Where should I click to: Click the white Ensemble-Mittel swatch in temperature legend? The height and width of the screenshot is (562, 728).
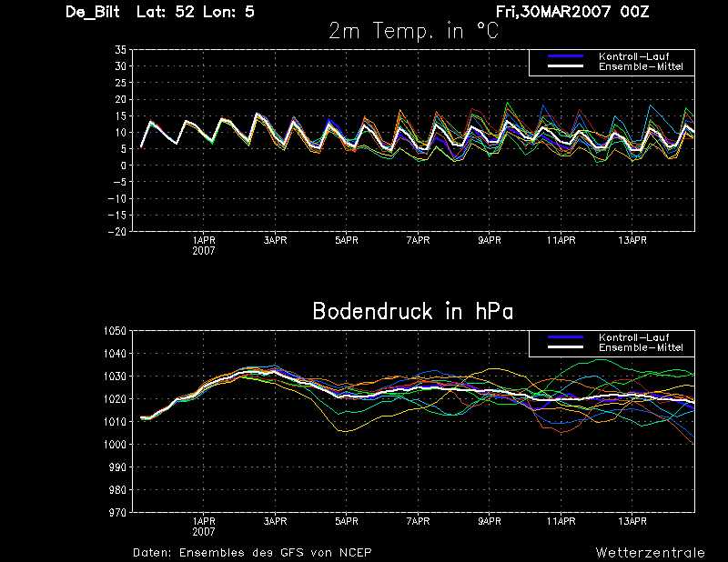(x=565, y=66)
